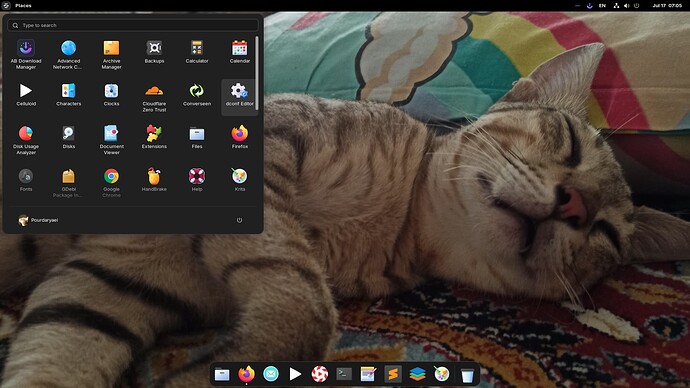The image size is (690, 388).
Task: Open the Pourdaryaei user account entry
Action: coord(38,220)
